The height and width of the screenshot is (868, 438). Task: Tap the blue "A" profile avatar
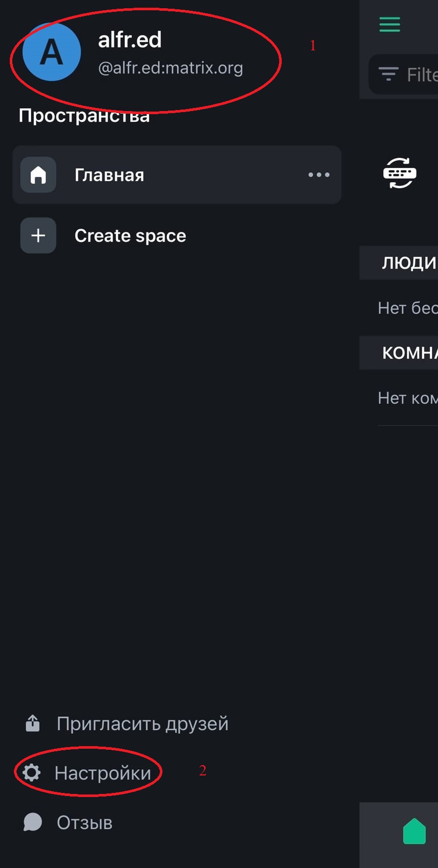point(51,52)
